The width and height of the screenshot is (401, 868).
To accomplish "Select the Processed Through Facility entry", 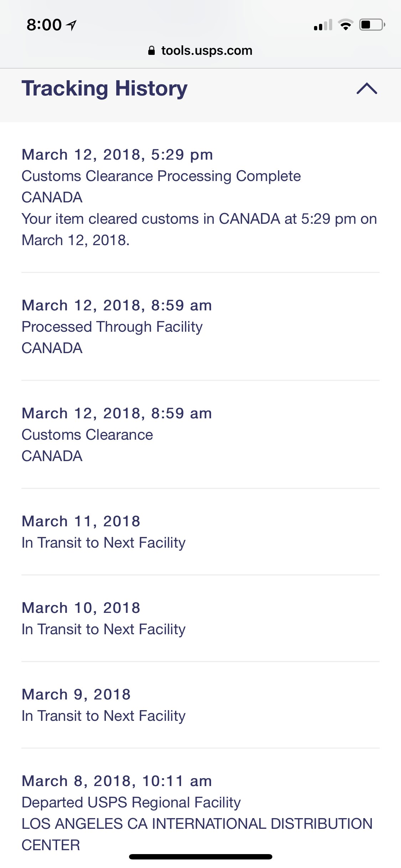I will (x=112, y=327).
